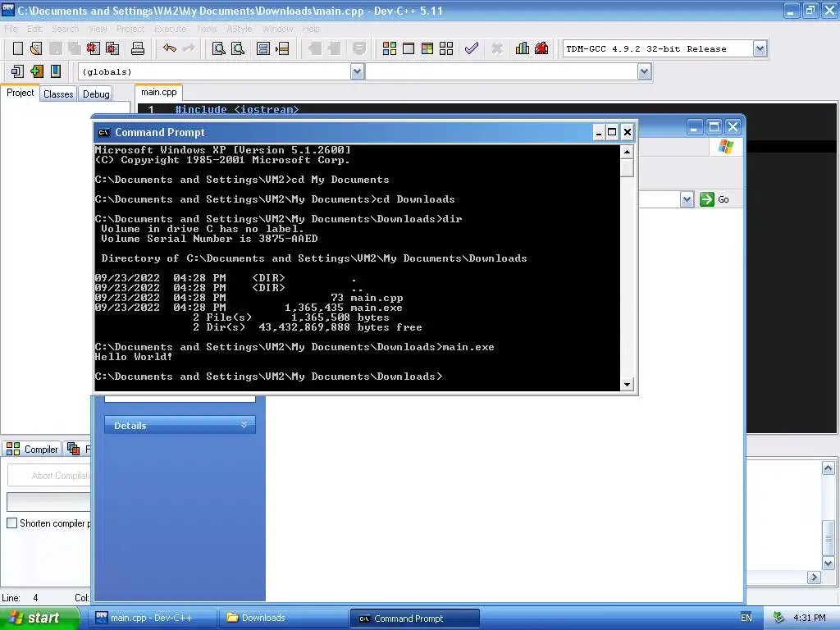The height and width of the screenshot is (630, 840).
Task: Click the 4:31 PM taskbar clock
Action: point(810,618)
